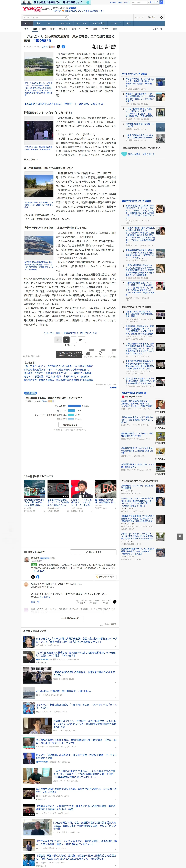
Task: Open related link 「撮ってよかったのか」妻が携帯に残した
Action: coord(58,366)
